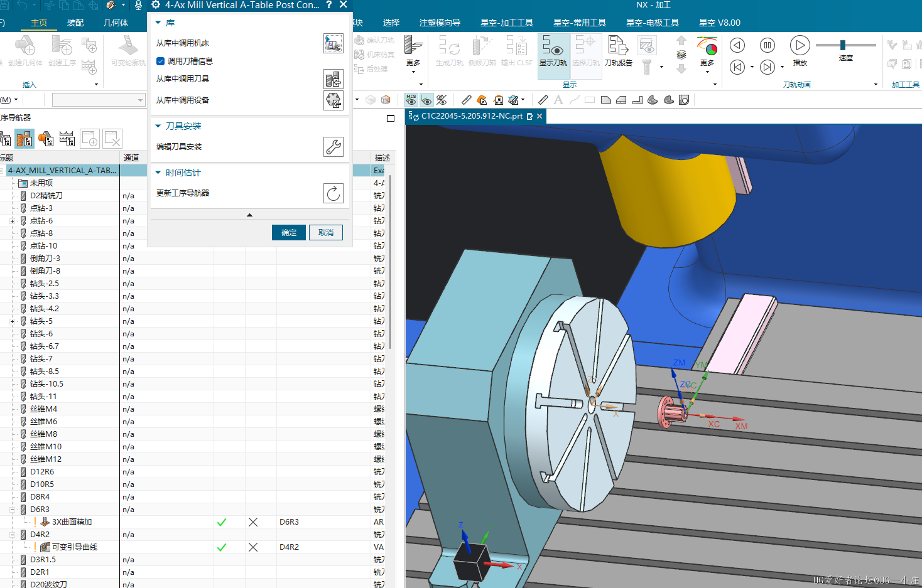Collapse the 刀具安装 section

[x=158, y=126]
